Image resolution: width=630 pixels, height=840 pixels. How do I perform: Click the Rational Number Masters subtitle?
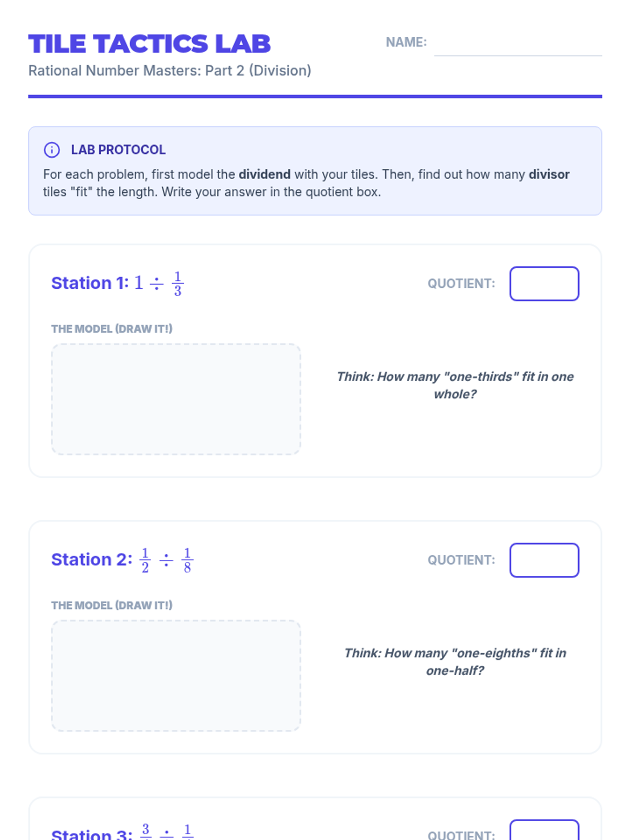coord(170,70)
